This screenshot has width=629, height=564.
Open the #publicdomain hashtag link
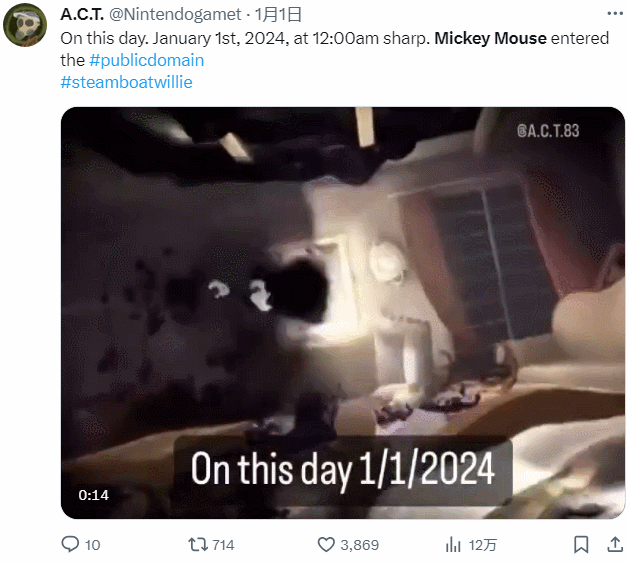[x=146, y=60]
